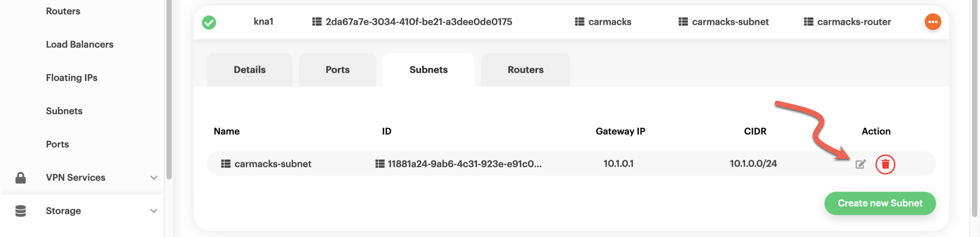Screen dimensions: 980x237
Task: Open the Ports tab
Action: pos(337,70)
